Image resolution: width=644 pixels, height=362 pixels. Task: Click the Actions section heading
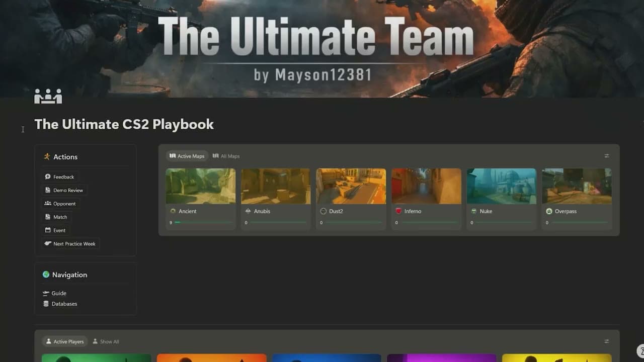tap(65, 157)
